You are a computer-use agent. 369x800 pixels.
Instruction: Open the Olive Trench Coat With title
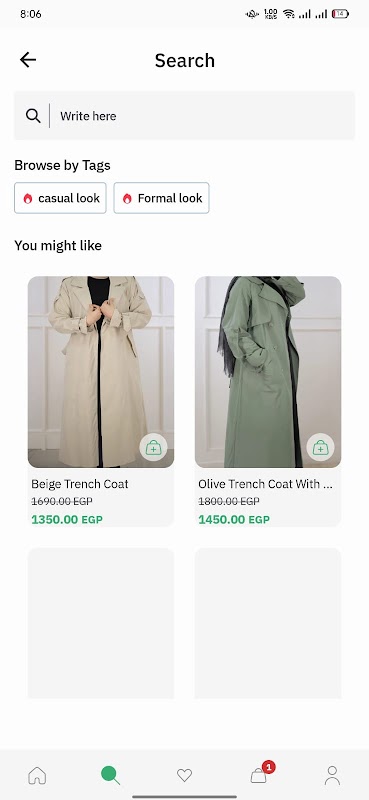pyautogui.click(x=265, y=484)
